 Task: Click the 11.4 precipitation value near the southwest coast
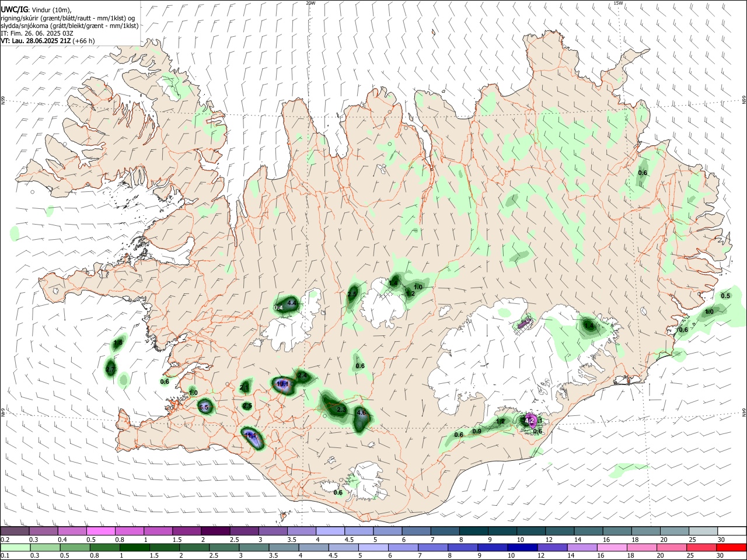coord(250,435)
